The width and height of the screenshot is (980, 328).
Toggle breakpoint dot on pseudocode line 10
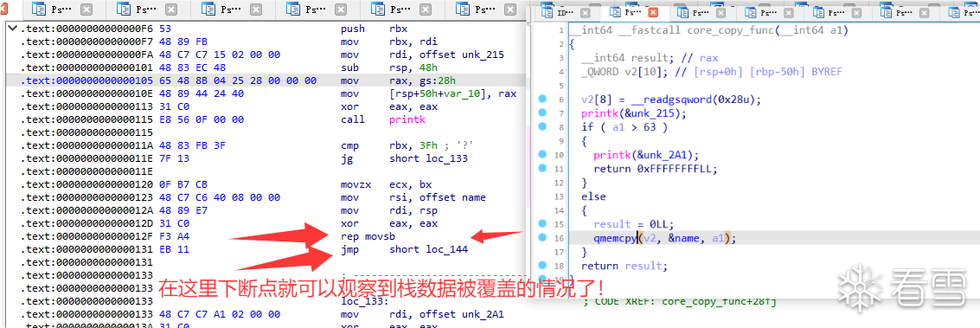point(542,155)
